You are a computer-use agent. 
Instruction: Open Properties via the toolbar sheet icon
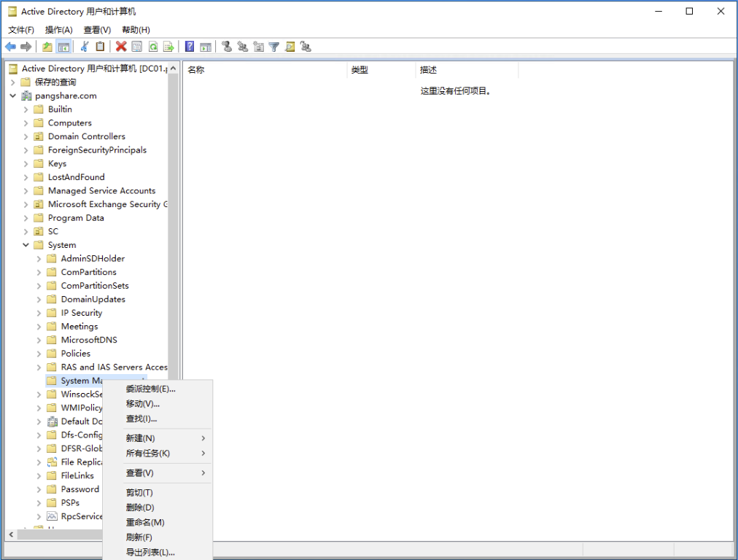point(137,47)
